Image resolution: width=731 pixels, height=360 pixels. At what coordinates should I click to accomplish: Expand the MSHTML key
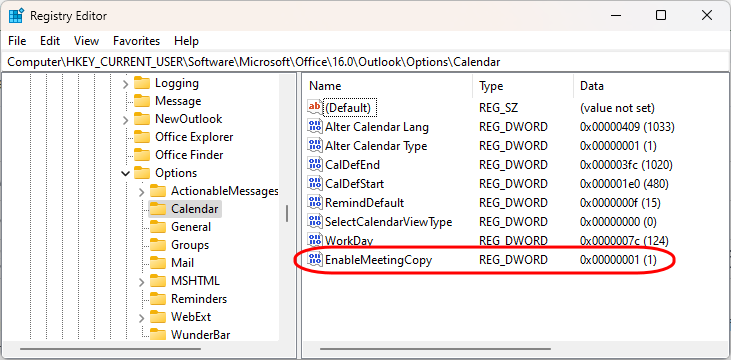click(x=142, y=282)
